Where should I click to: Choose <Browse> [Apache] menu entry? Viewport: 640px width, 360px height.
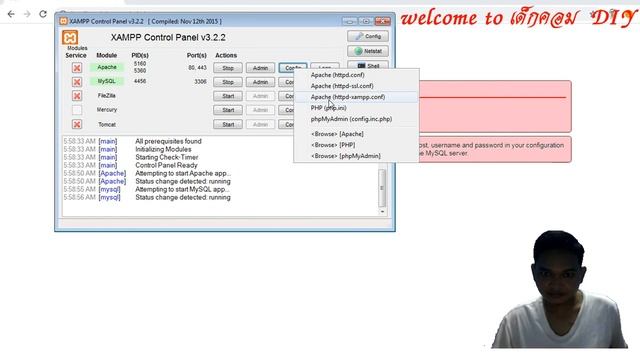[356, 134]
